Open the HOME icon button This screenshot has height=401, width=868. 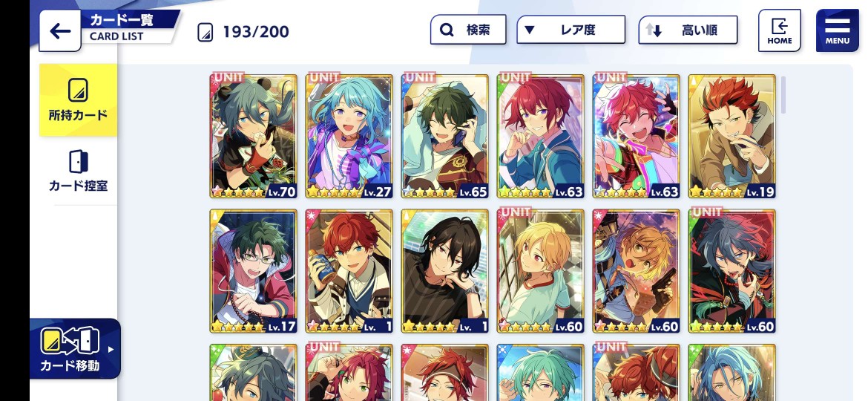(780, 30)
